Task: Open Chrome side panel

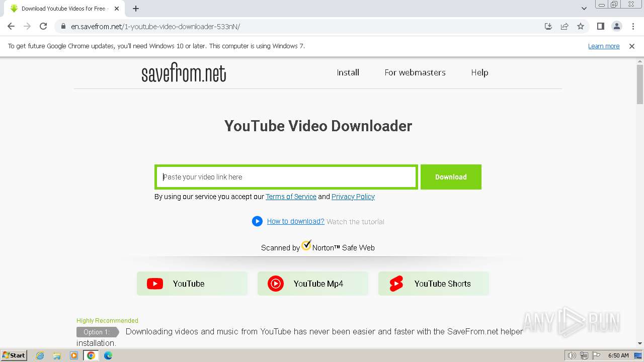Action: tap(600, 26)
